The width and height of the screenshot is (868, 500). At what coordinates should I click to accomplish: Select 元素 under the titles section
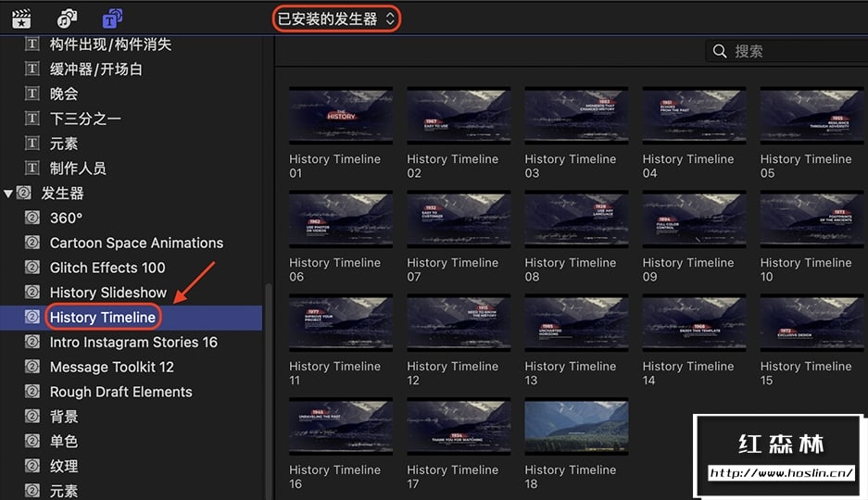pyautogui.click(x=64, y=144)
